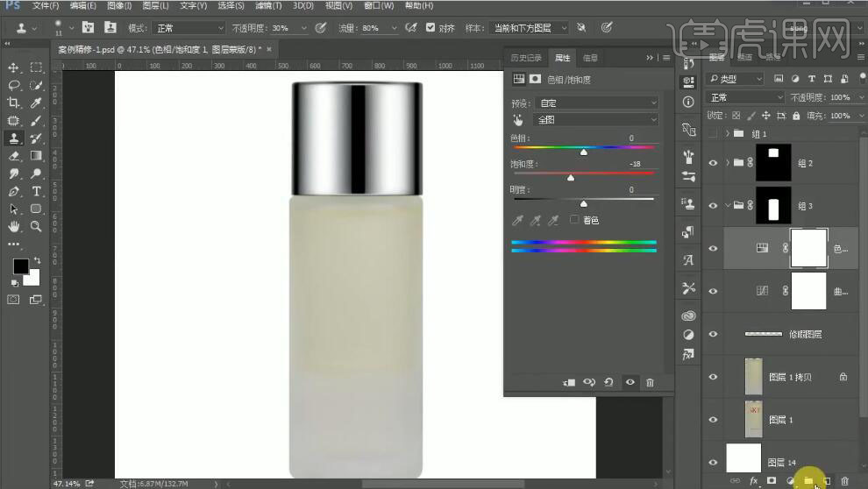868x489 pixels.
Task: Open the layer blend mode dropdown 正常
Action: pos(745,97)
